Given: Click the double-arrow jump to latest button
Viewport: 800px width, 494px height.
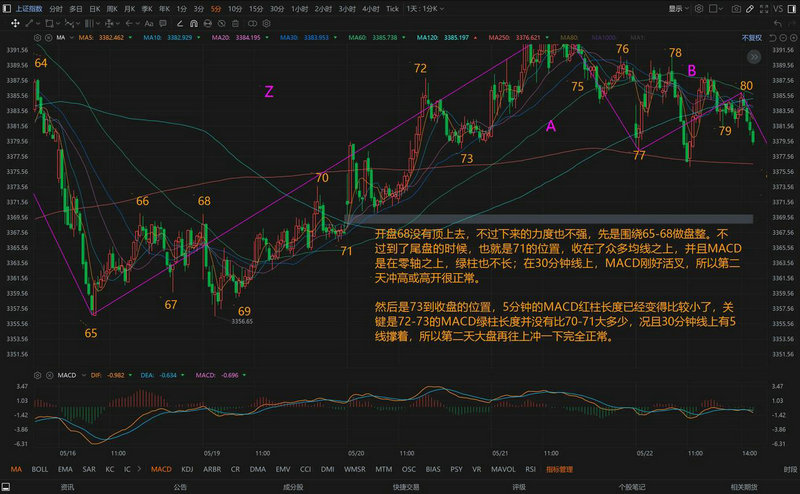Looking at the screenshot, I should [754, 57].
